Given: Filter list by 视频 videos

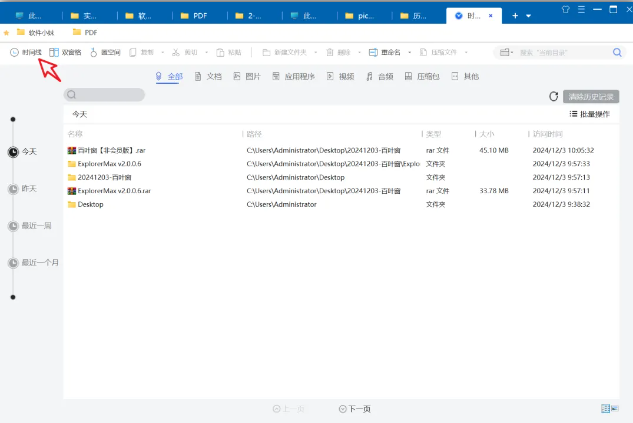Looking at the screenshot, I should pos(340,76).
